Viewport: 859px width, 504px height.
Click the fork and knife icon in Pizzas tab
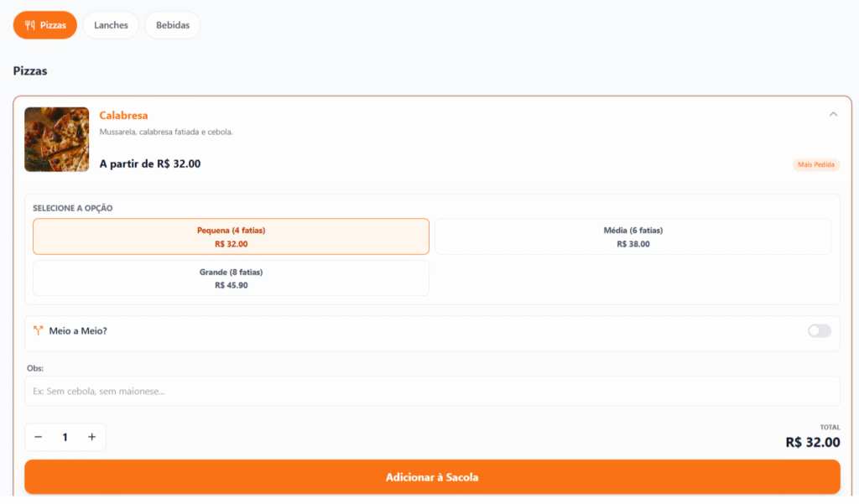(x=30, y=25)
